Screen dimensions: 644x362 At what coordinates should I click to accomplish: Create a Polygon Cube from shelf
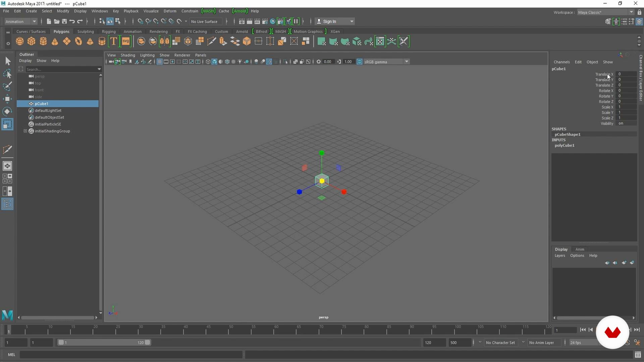32,41
